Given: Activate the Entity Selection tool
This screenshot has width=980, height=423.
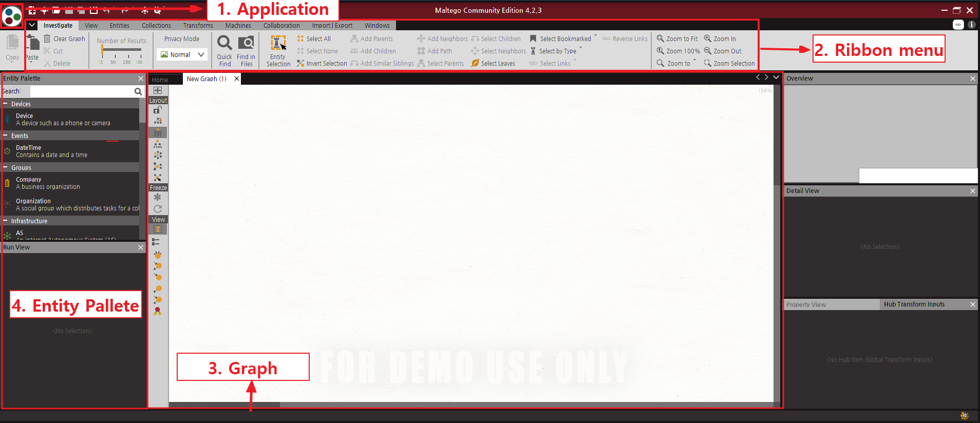Looking at the screenshot, I should click(x=278, y=51).
